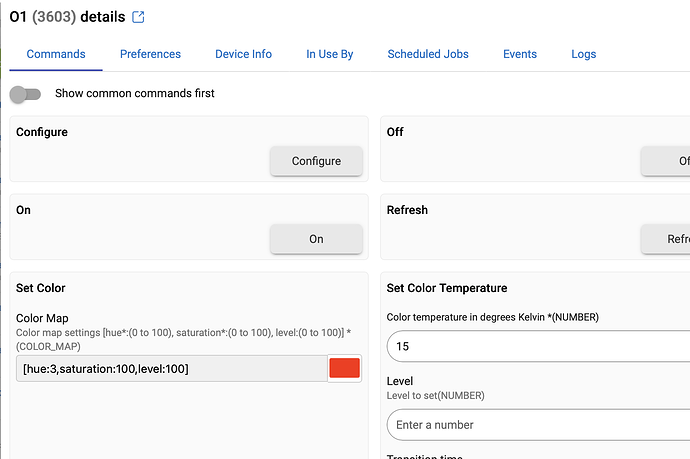The height and width of the screenshot is (459, 690).
Task: View the Scheduled Jobs tab
Action: tap(428, 54)
